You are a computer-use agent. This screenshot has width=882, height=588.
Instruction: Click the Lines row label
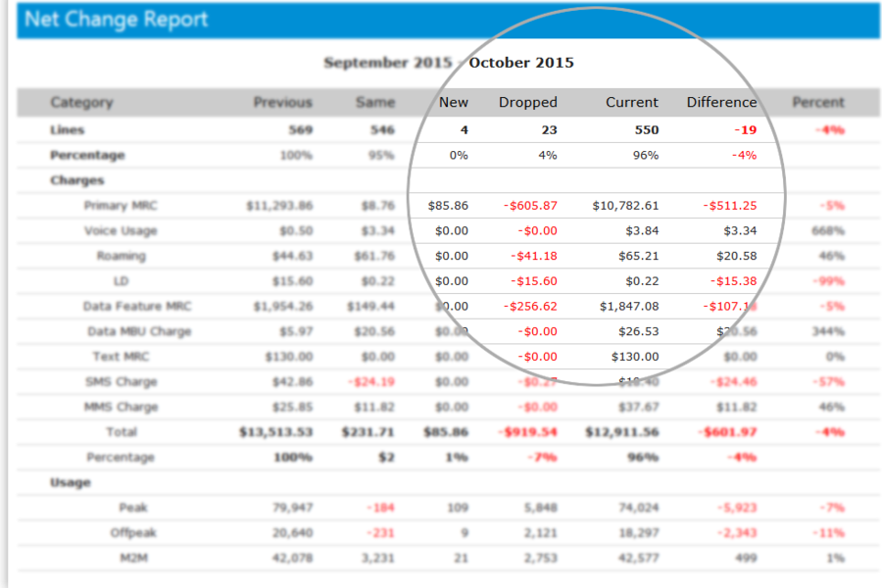(67, 130)
